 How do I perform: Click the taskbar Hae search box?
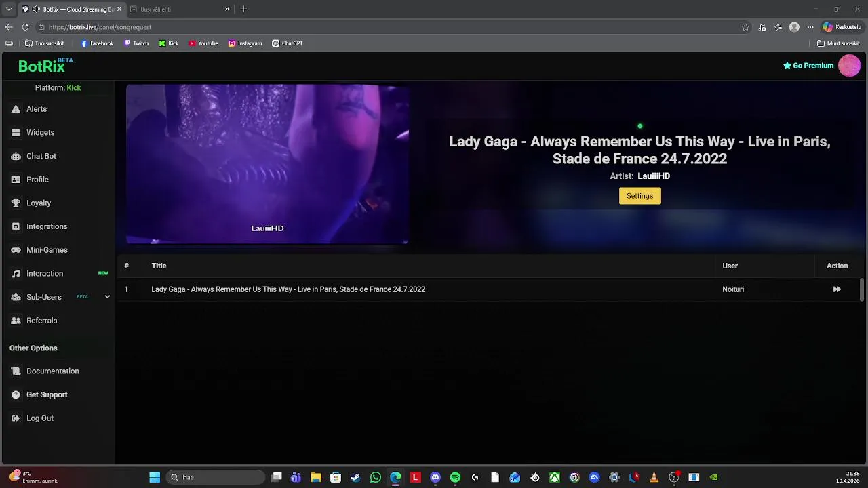(214, 477)
